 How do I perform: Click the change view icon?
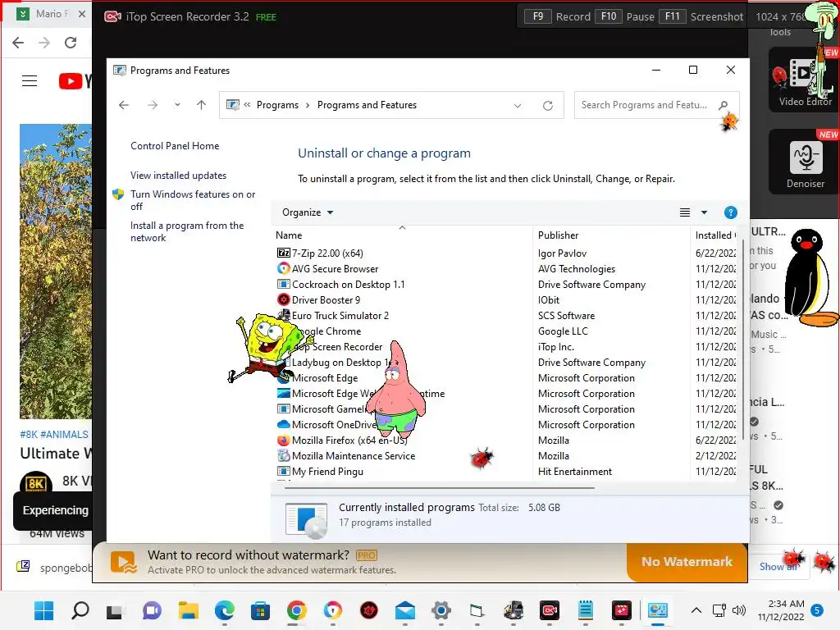pyautogui.click(x=685, y=212)
